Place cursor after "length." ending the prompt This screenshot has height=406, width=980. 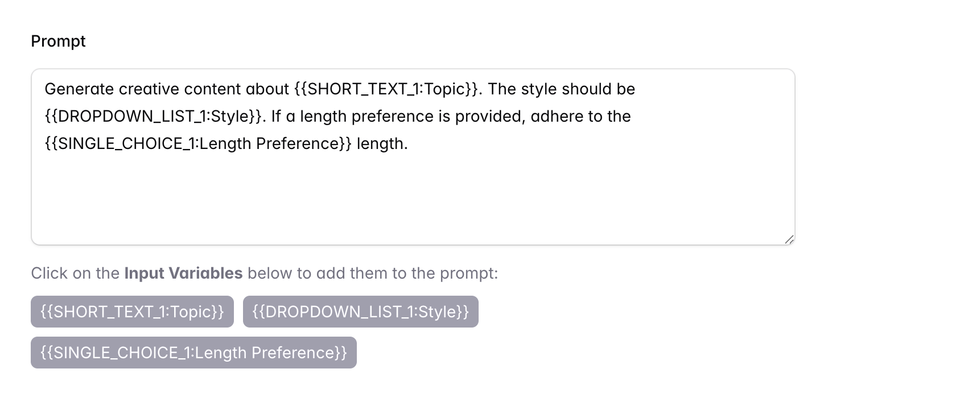pyautogui.click(x=409, y=143)
